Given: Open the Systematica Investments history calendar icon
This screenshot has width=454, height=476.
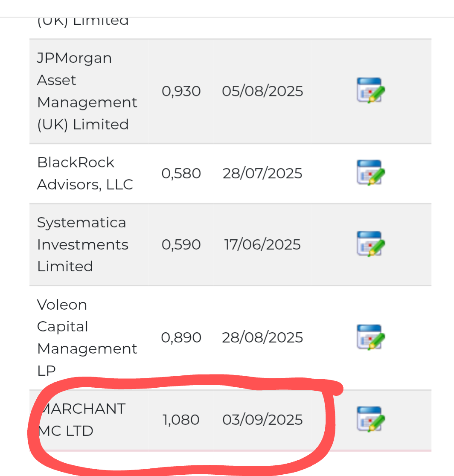Looking at the screenshot, I should (371, 244).
